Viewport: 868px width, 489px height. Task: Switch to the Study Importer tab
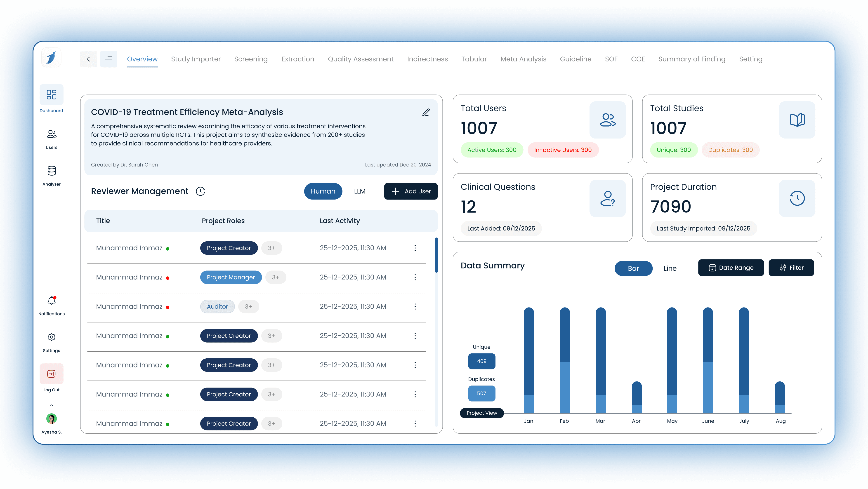pyautogui.click(x=196, y=59)
